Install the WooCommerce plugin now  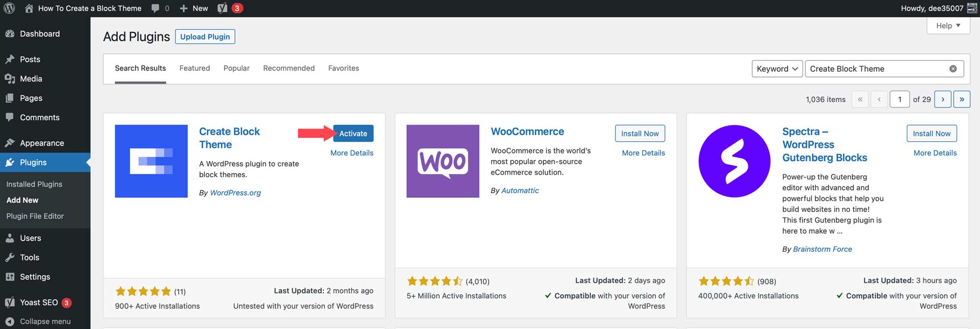pyautogui.click(x=639, y=133)
